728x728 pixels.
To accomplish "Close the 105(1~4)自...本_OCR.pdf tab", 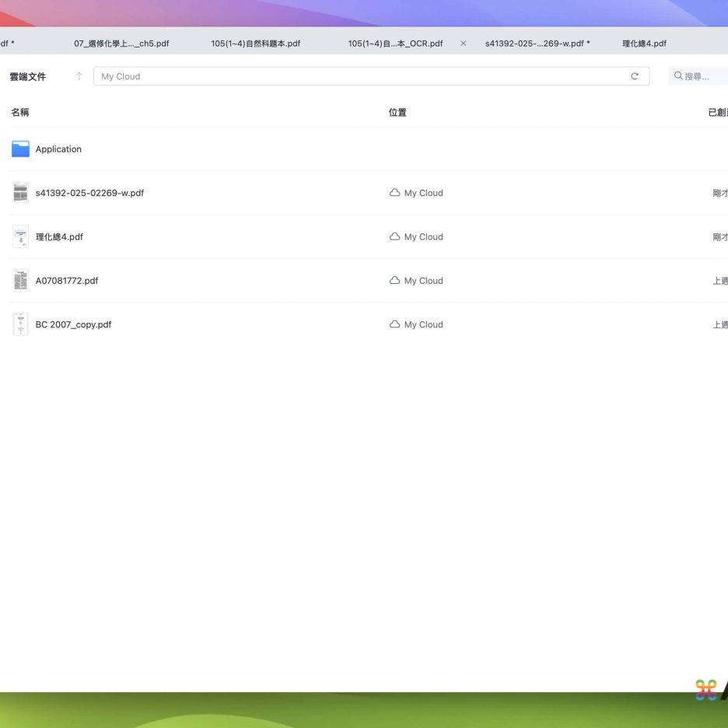I will click(464, 44).
